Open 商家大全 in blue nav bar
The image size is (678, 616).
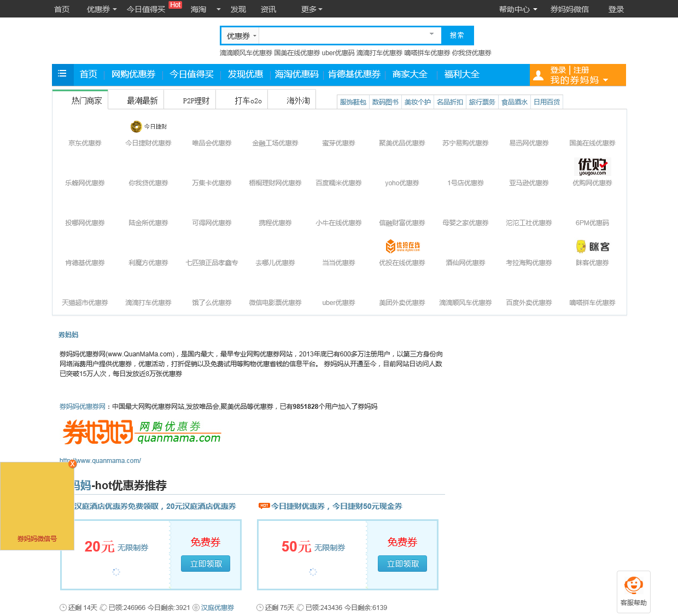coord(410,74)
